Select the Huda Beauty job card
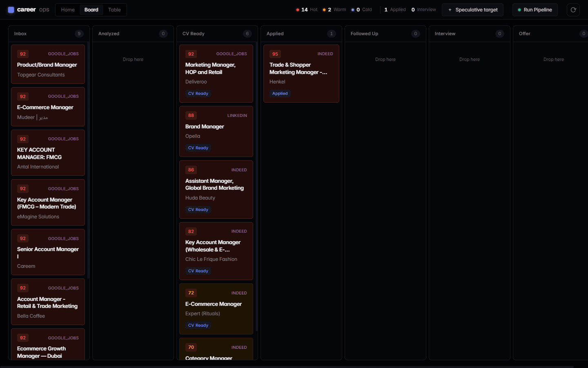Screen dimensions: 588x368 coord(216,189)
